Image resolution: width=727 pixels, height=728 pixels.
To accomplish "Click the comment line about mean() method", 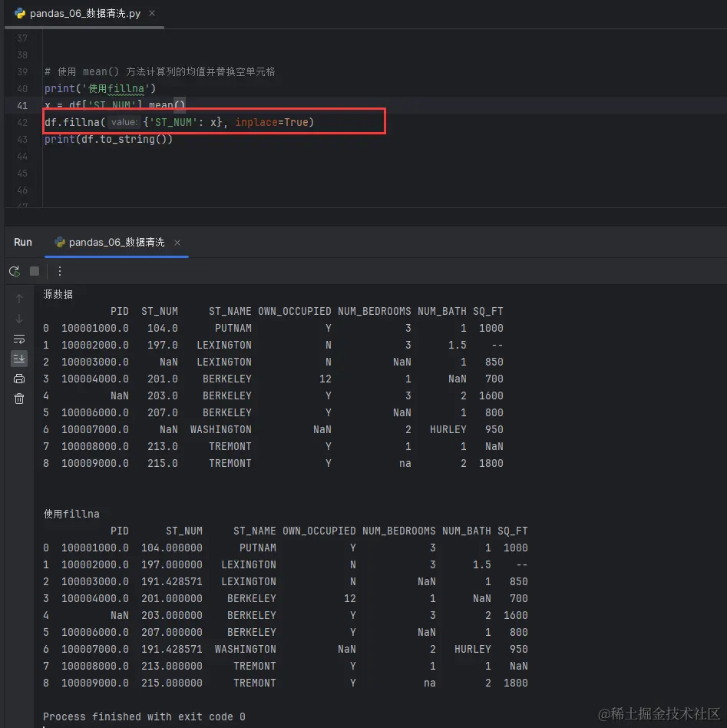I will pos(160,71).
